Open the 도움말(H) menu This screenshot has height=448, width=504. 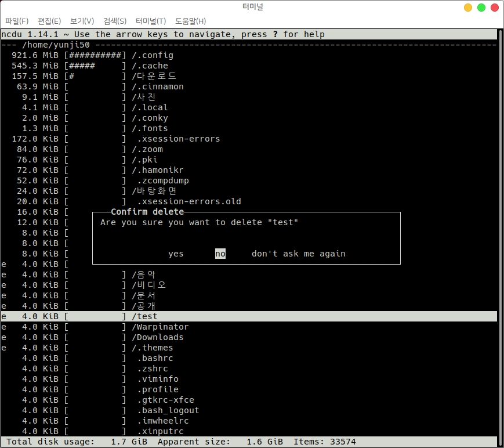click(190, 21)
